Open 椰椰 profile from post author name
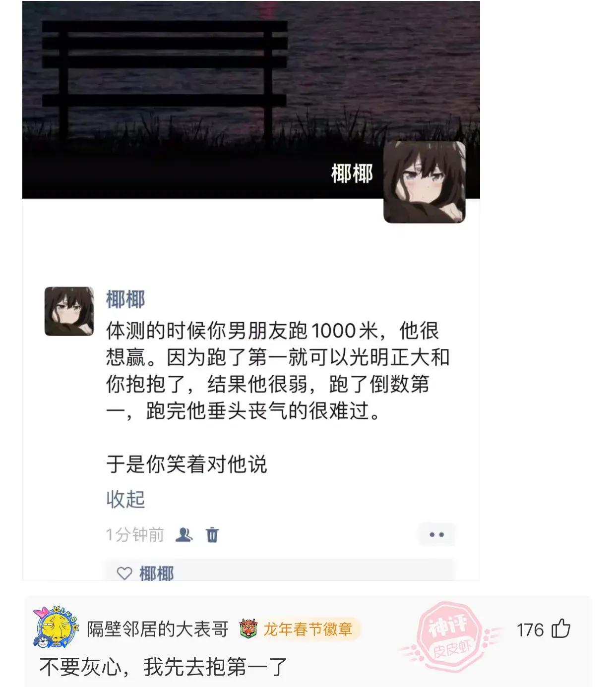 (125, 299)
